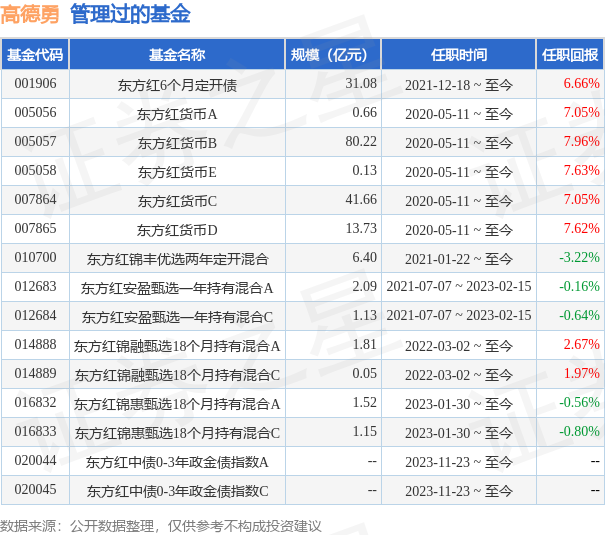Select fund name 东方红货币D
The width and height of the screenshot is (605, 535).
(x=177, y=230)
